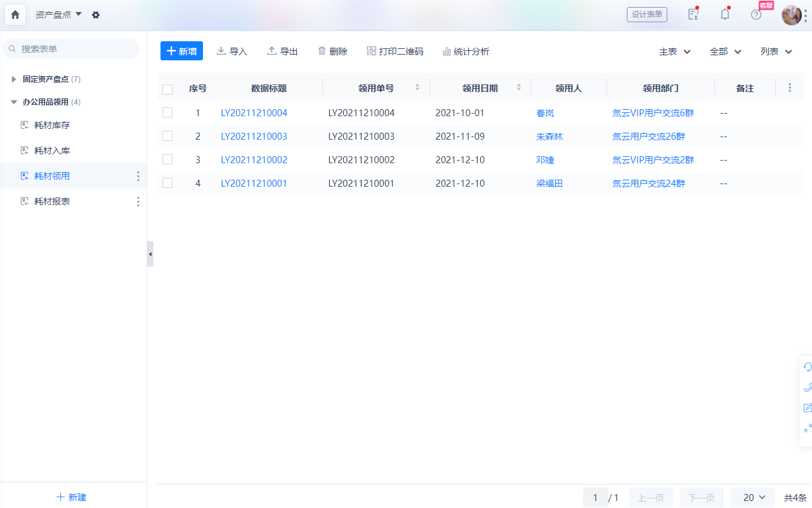The image size is (812, 508).
Task: Open the customer service headset icon
Action: (x=808, y=367)
